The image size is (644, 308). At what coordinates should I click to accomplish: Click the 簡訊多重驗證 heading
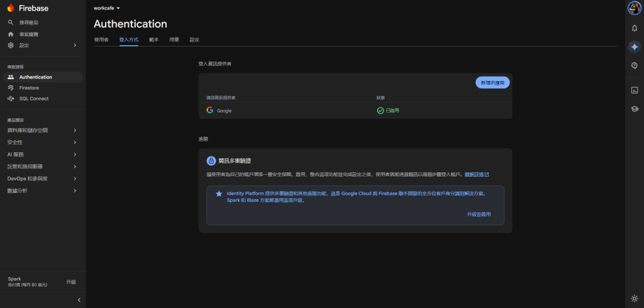pos(235,160)
